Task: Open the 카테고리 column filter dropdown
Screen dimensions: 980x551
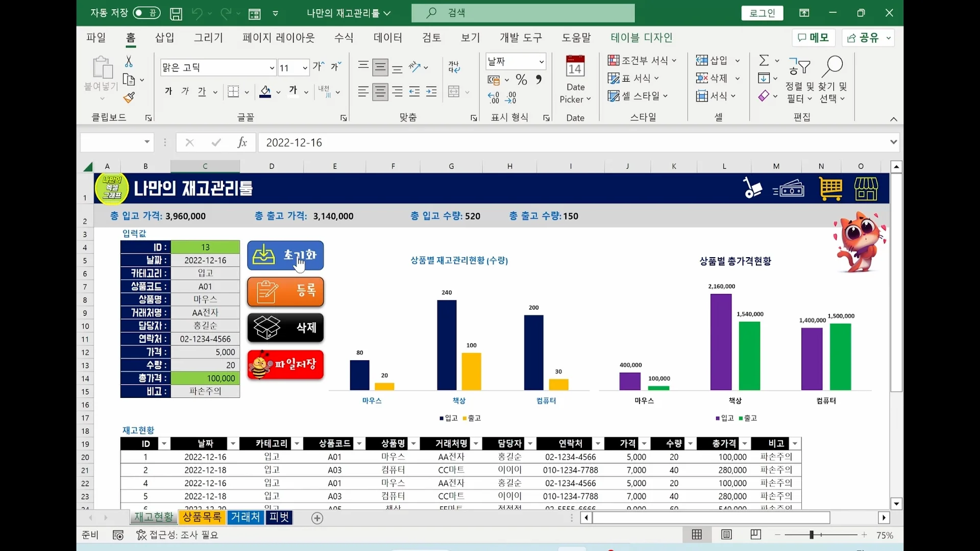Action: pos(297,444)
